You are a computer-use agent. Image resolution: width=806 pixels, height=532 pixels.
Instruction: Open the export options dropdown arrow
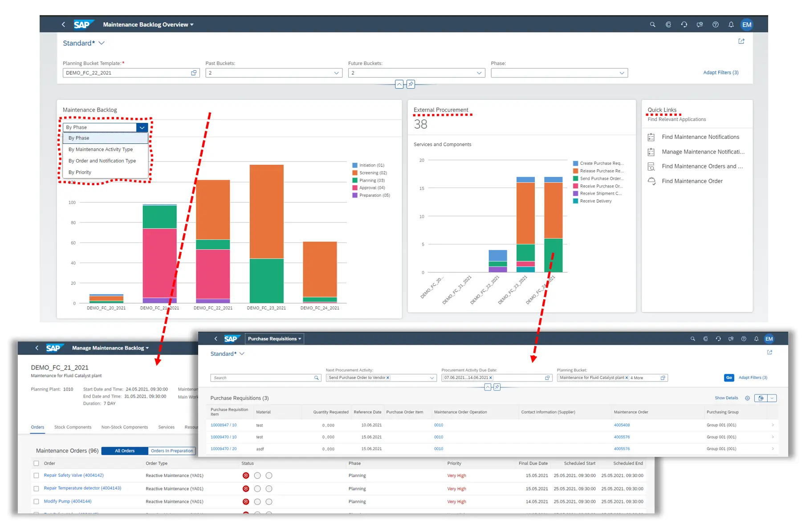coord(772,398)
